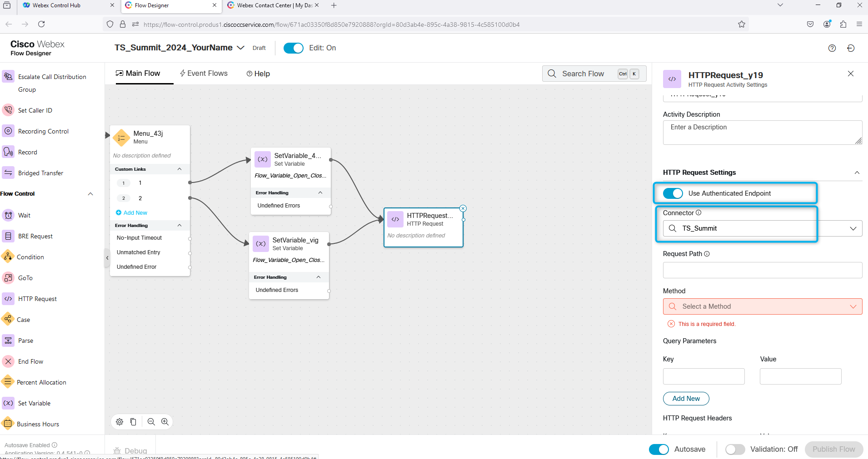Reload the browser page
This screenshot has height=459, width=868.
coord(41,24)
